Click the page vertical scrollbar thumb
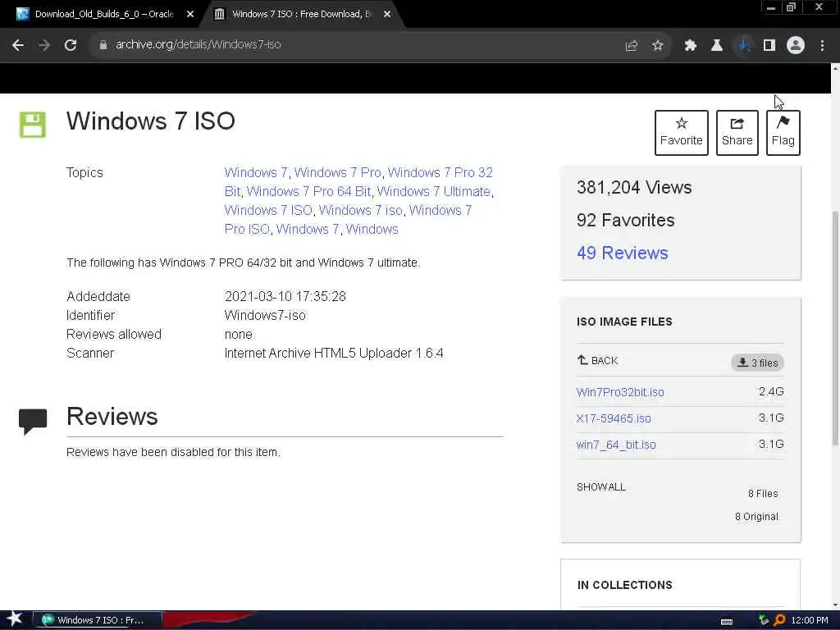 (x=835, y=328)
